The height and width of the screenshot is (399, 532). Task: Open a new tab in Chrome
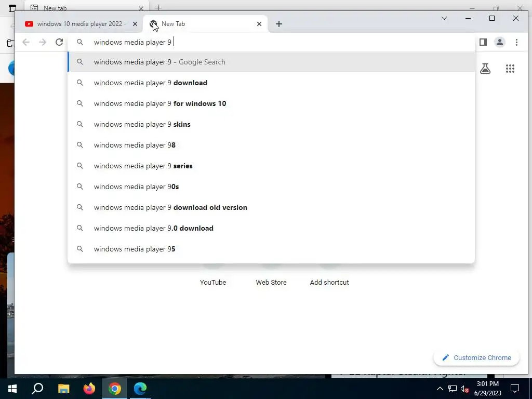coord(278,24)
